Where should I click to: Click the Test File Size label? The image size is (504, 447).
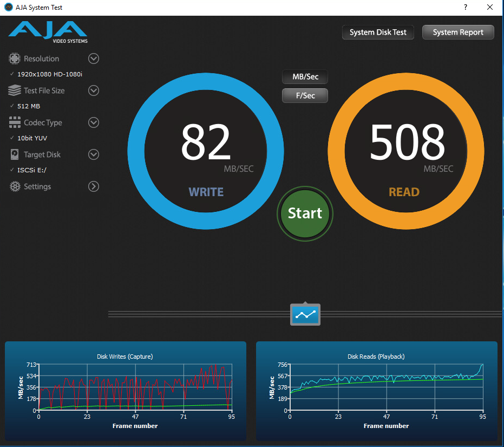click(44, 90)
